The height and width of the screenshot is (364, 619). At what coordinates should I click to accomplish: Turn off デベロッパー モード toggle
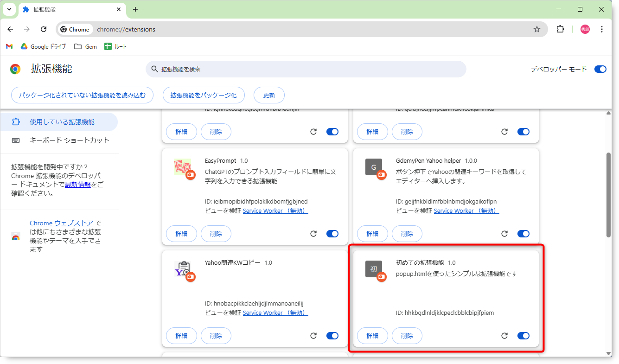[600, 69]
